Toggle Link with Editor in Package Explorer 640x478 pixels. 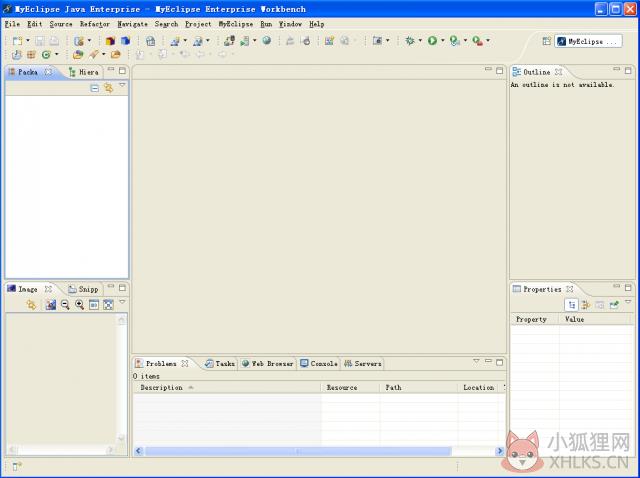point(108,88)
